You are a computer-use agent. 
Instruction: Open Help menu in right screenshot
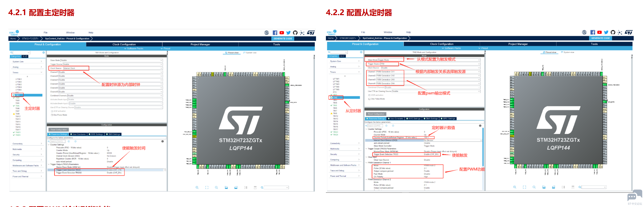pyautogui.click(x=409, y=32)
